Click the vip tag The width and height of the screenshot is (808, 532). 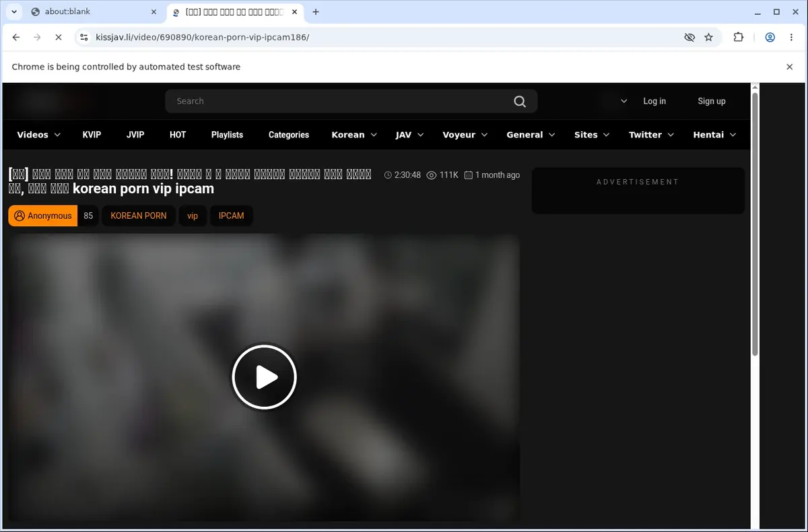193,215
